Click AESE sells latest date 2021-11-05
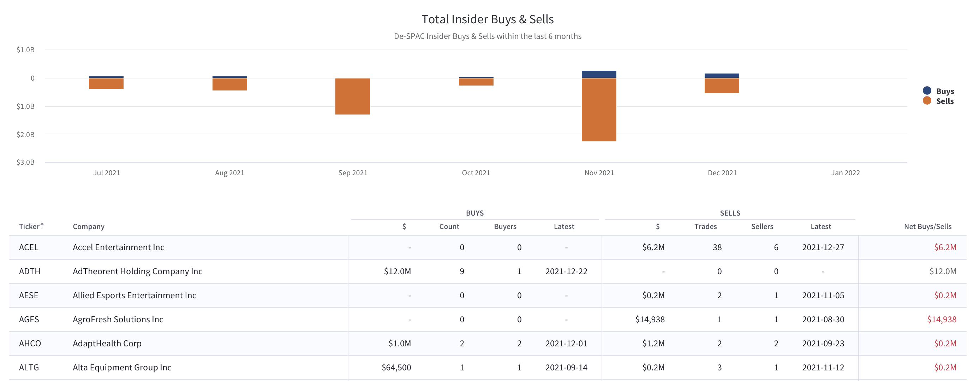 coord(823,295)
